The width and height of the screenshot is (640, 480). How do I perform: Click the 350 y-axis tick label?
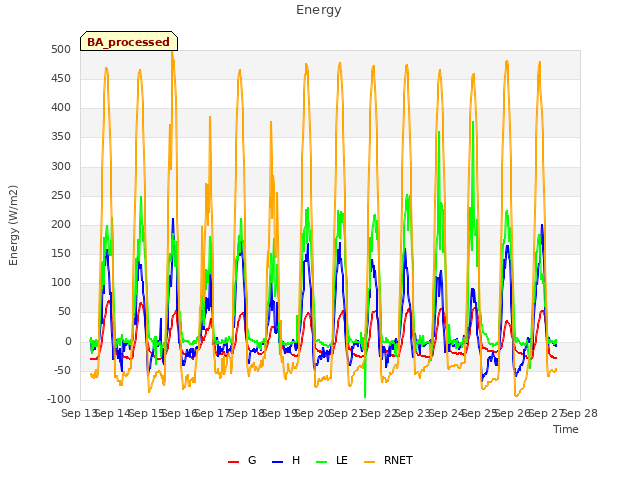(61, 137)
